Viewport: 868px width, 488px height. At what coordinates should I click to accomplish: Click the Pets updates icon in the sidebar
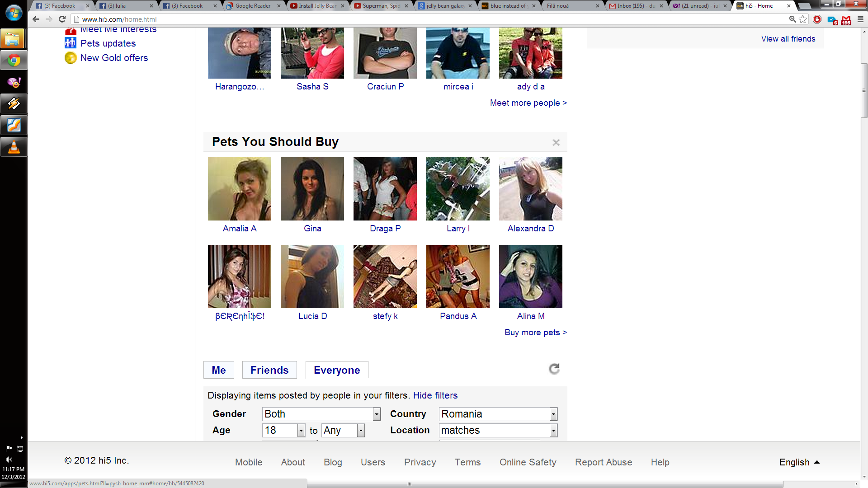(71, 43)
